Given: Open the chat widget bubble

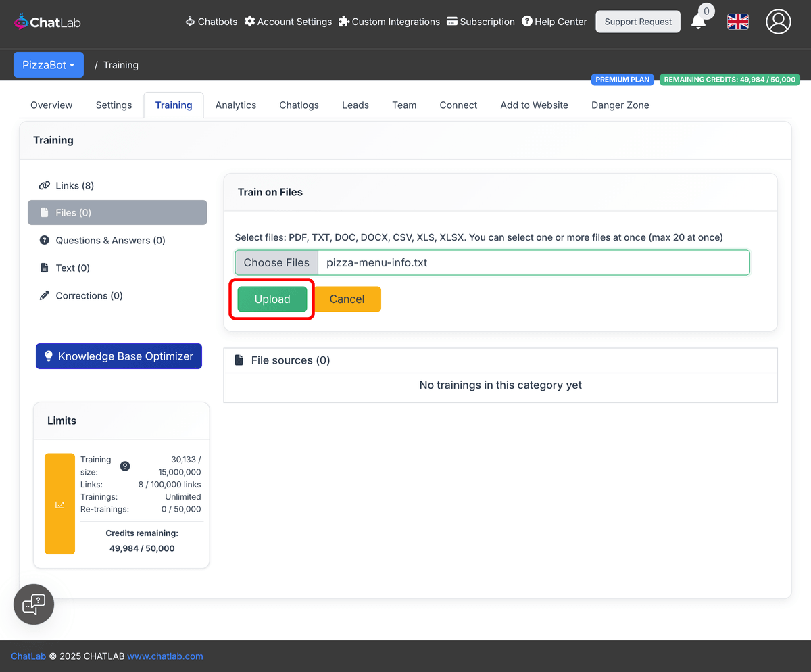Looking at the screenshot, I should tap(33, 604).
